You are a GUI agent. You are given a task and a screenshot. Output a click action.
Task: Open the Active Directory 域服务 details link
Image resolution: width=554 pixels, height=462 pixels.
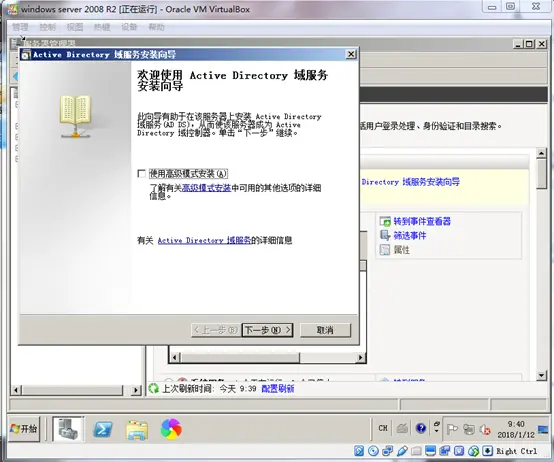pos(204,241)
